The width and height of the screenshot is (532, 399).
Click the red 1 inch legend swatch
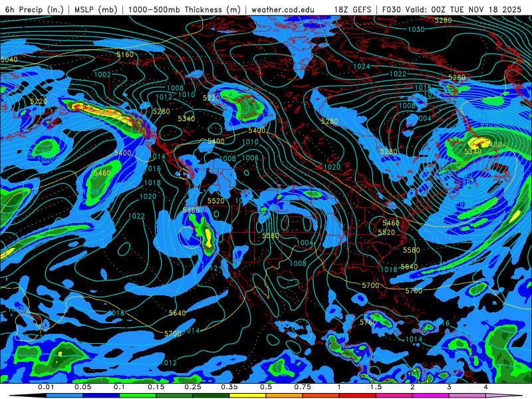pyautogui.click(x=358, y=396)
